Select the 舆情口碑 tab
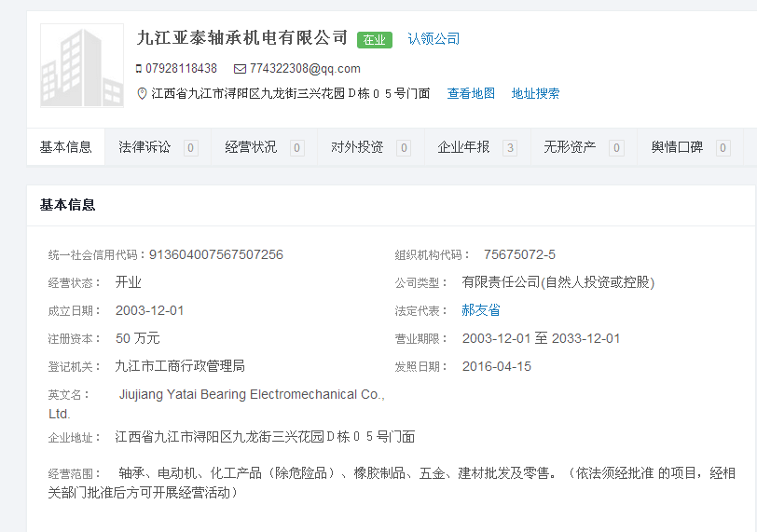This screenshot has width=757, height=532. point(676,147)
